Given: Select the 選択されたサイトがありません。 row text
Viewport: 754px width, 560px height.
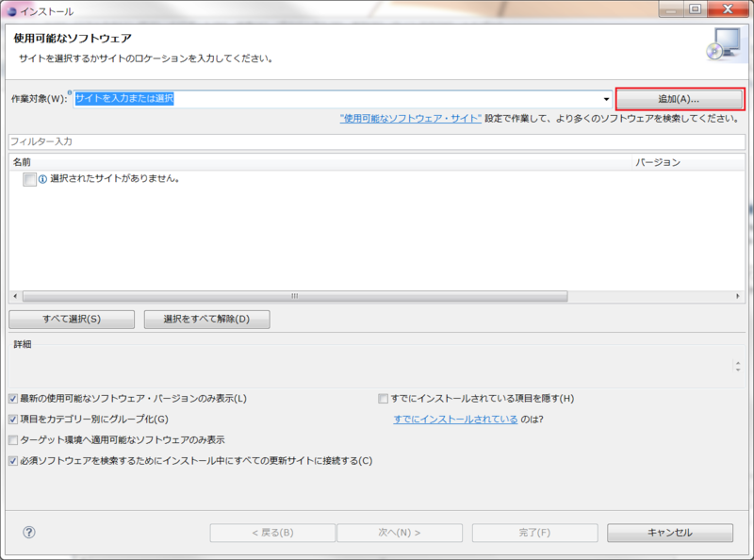Looking at the screenshot, I should (x=115, y=178).
